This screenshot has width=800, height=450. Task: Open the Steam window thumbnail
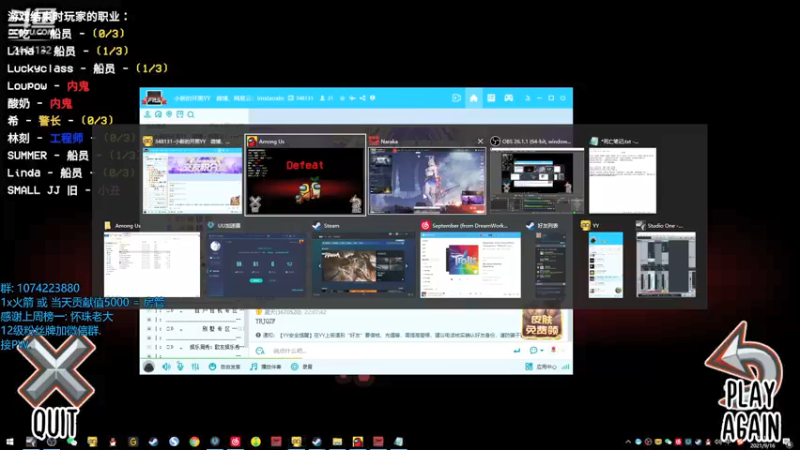363,264
